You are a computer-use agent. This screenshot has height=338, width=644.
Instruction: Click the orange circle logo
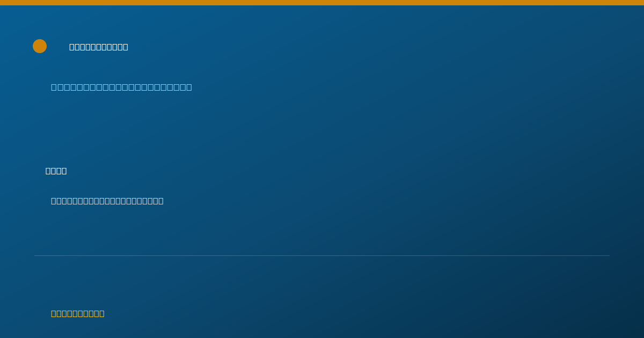40,46
